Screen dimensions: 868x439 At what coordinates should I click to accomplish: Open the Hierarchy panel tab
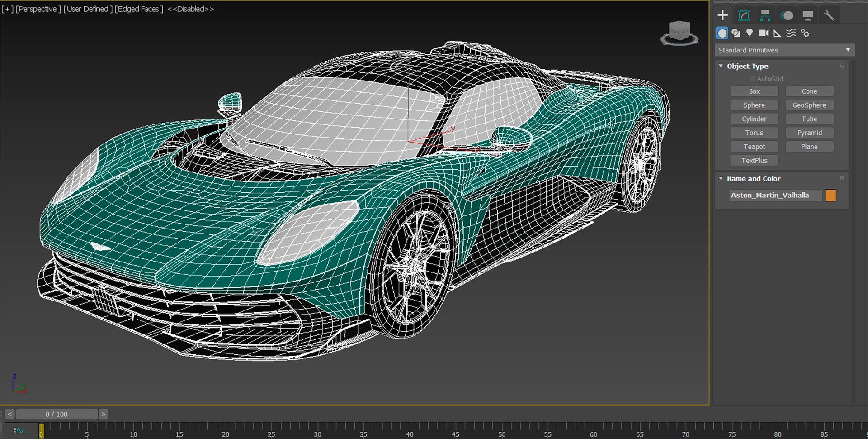point(765,15)
